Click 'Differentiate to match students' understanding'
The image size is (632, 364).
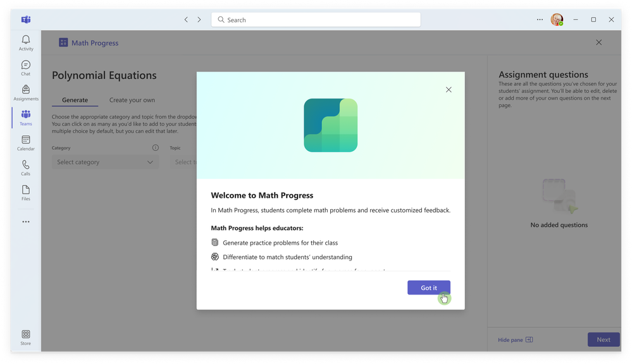(287, 257)
